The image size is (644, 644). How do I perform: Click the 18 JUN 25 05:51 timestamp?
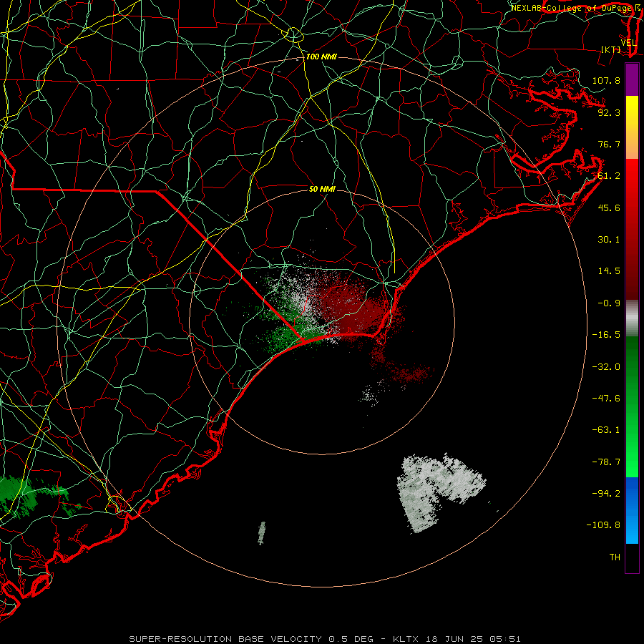(x=473, y=639)
